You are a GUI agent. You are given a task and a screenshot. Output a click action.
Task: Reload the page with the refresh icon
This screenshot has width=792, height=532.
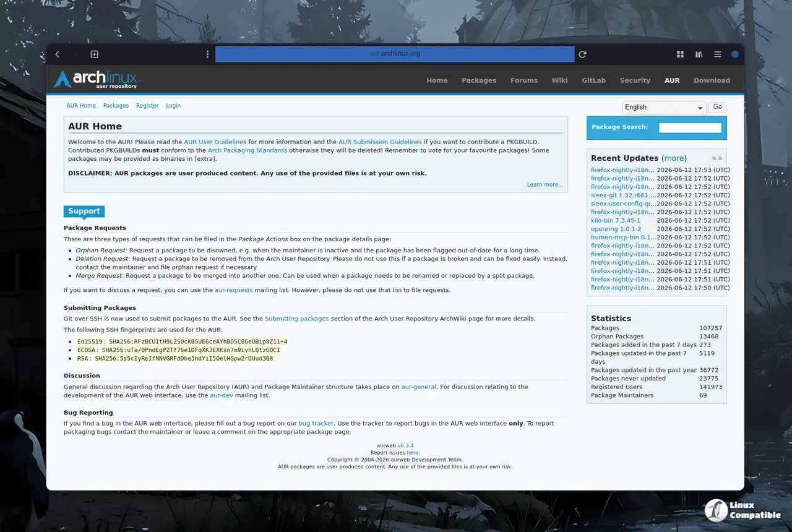coord(582,54)
